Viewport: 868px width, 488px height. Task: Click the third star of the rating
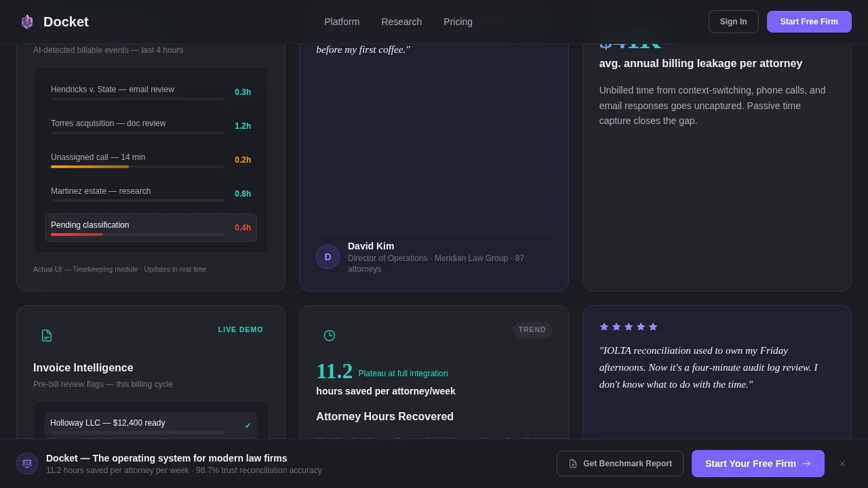[629, 327]
